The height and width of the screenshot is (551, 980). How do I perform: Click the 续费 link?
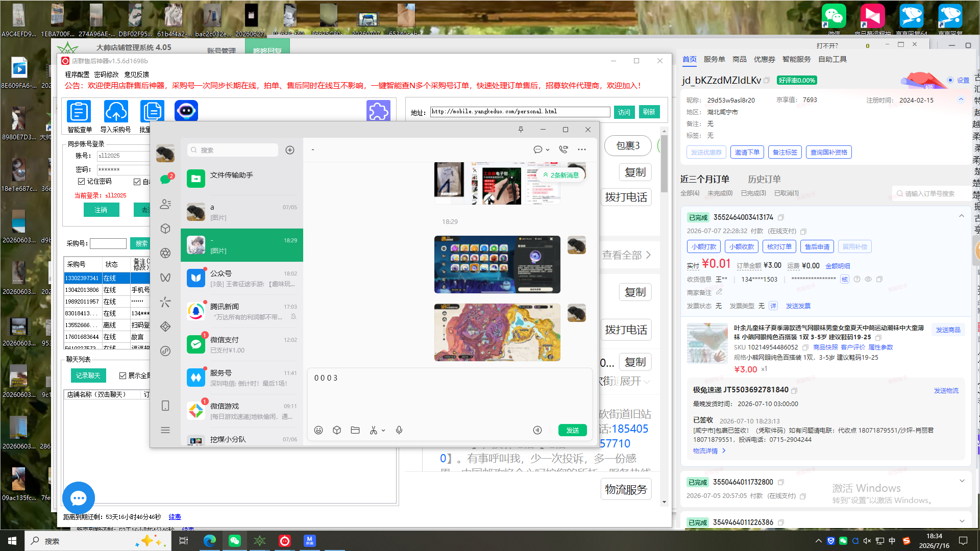pos(175,517)
